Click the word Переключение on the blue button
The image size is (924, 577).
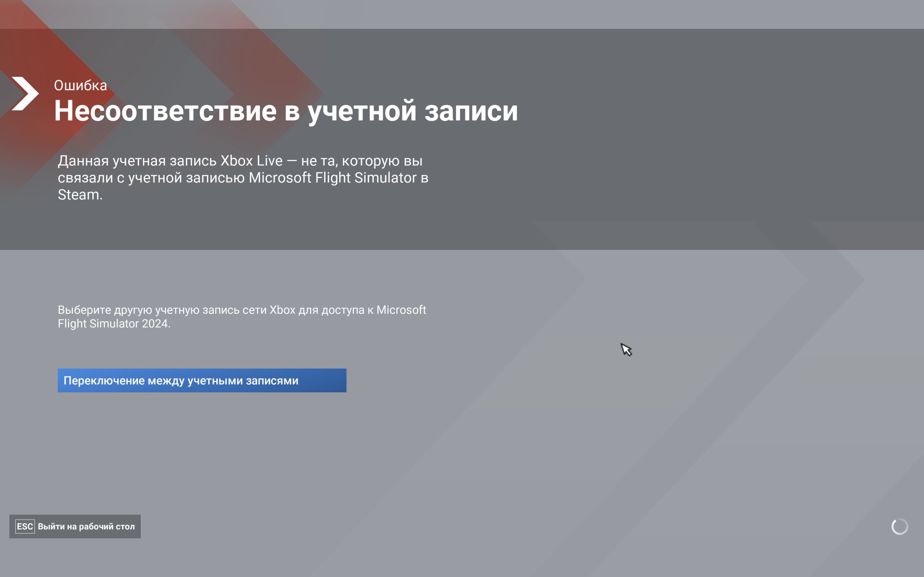(x=104, y=380)
